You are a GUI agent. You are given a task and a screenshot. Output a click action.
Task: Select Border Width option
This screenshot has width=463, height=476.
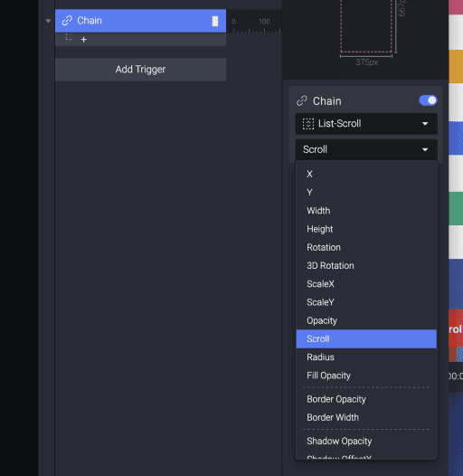click(366, 417)
